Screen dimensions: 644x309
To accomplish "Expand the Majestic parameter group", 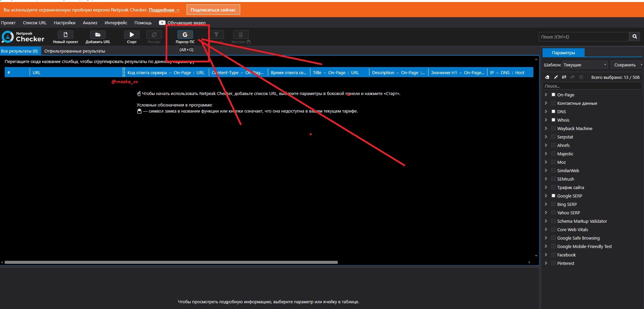I will click(546, 154).
